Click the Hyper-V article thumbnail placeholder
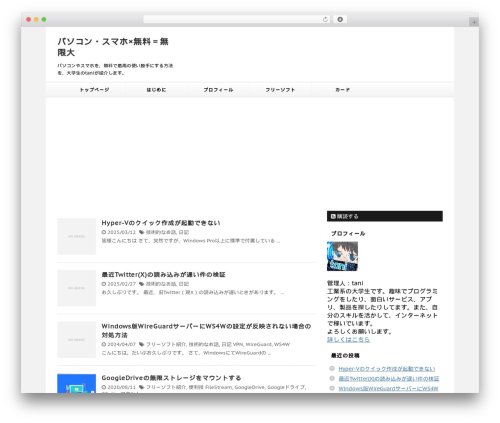Image resolution: width=500 pixels, height=423 pixels. pos(76,236)
